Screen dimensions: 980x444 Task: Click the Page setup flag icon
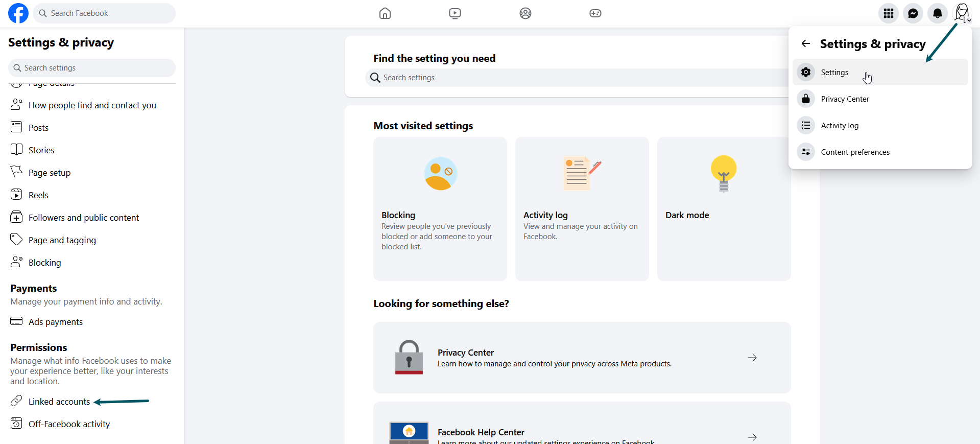click(16, 172)
